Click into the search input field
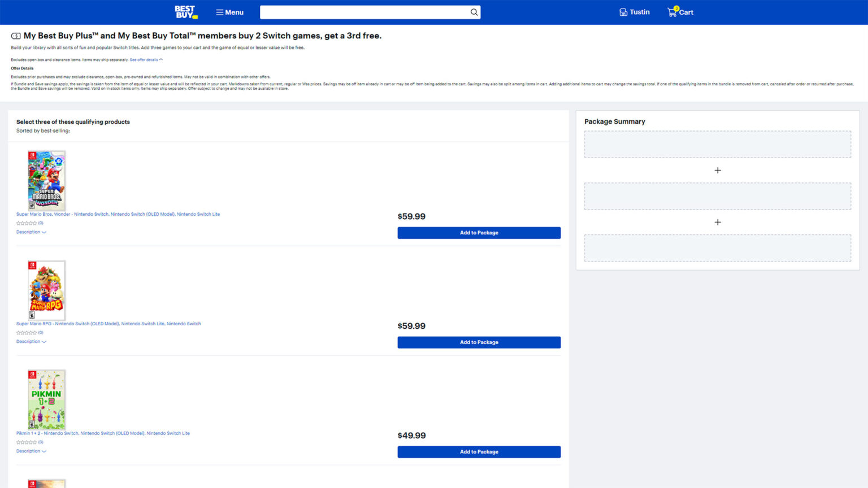The image size is (868, 488). (363, 12)
